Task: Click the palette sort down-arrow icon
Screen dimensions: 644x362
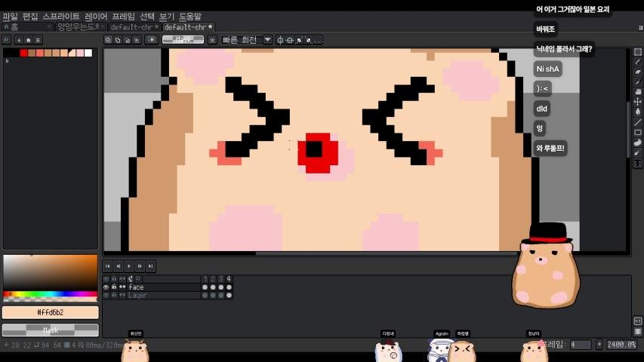Action: click(x=18, y=40)
